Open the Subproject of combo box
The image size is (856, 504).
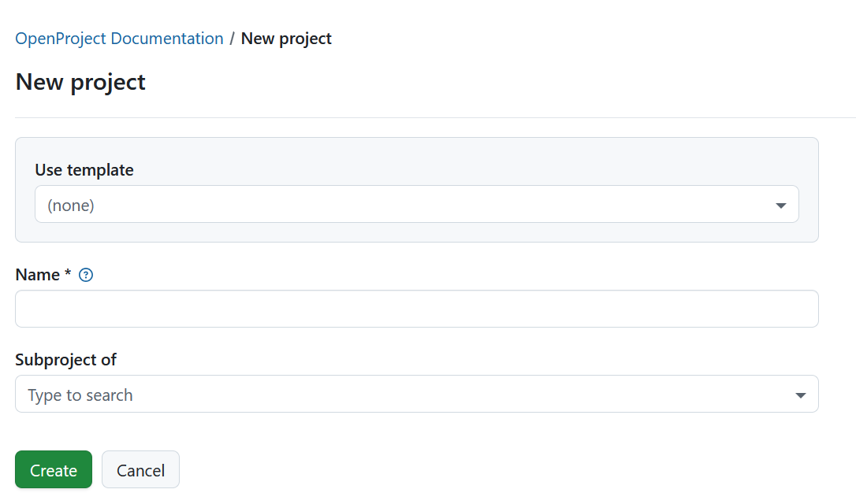[x=417, y=394]
